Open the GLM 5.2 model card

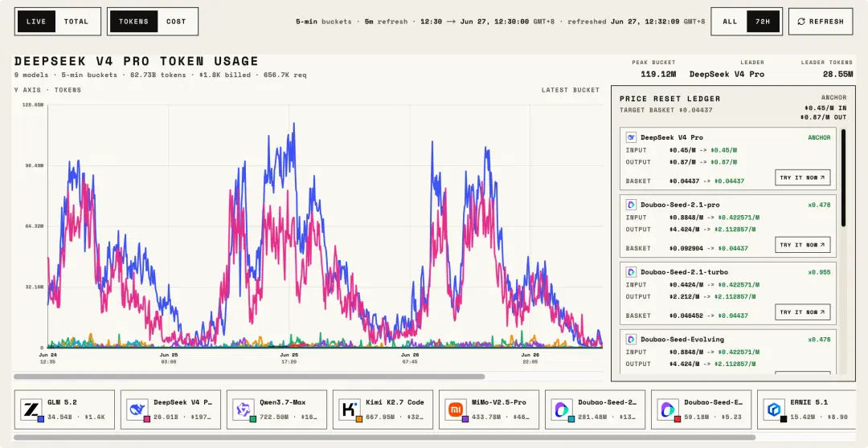coord(64,409)
